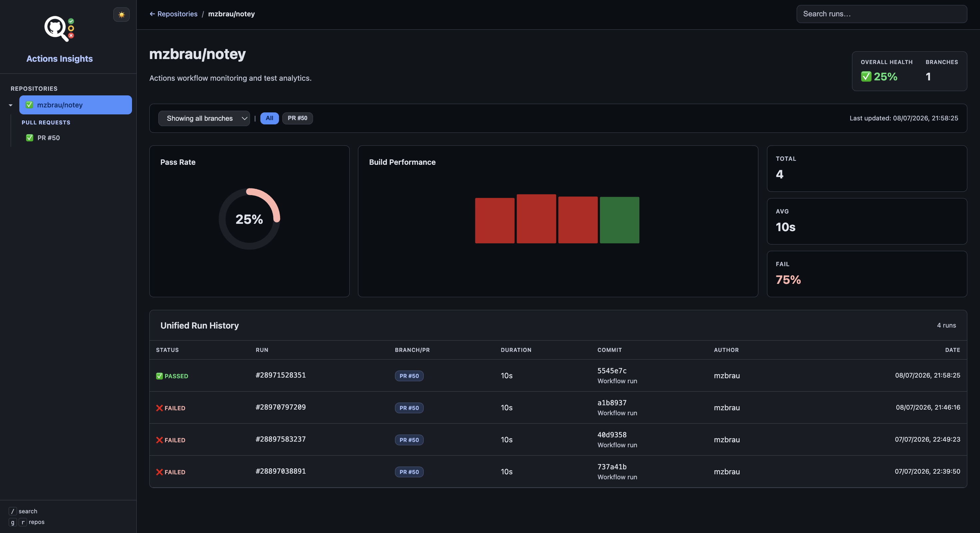
Task: Open run #28970797209
Action: 281,407
